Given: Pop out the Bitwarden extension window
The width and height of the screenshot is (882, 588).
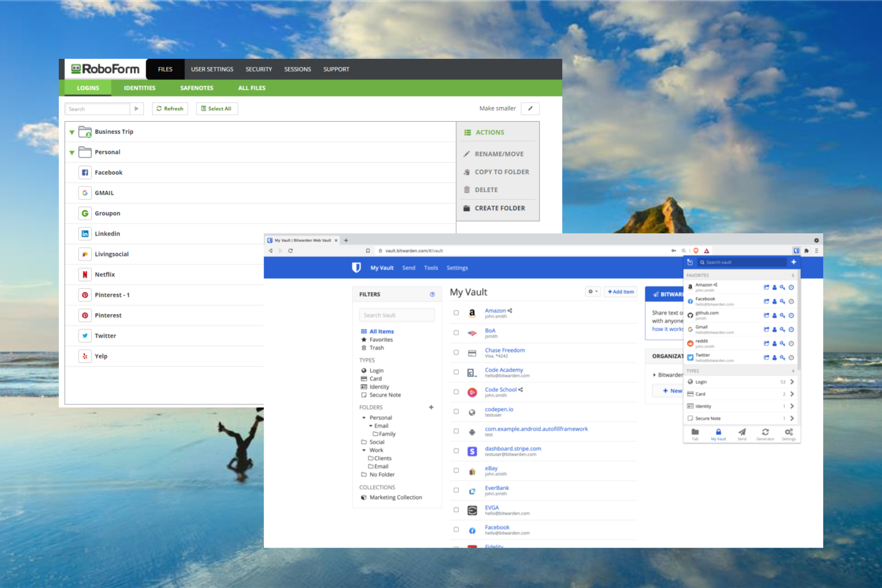Looking at the screenshot, I should [690, 262].
